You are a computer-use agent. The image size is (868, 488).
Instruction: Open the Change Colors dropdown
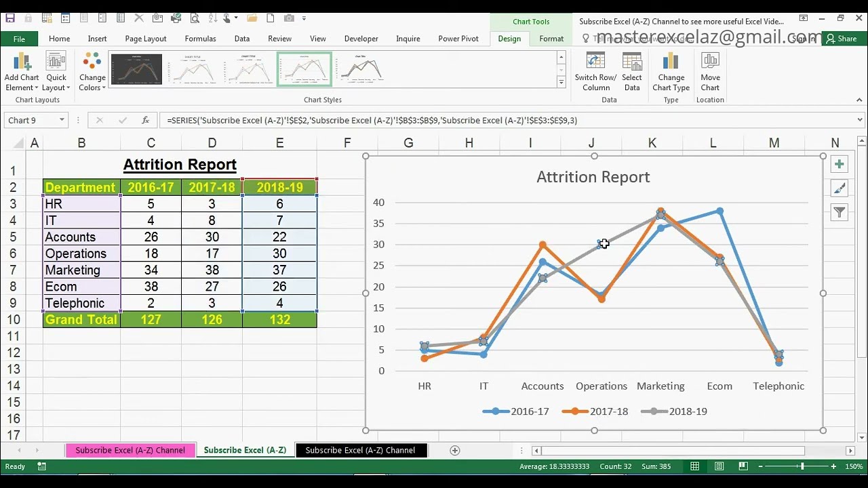click(92, 72)
